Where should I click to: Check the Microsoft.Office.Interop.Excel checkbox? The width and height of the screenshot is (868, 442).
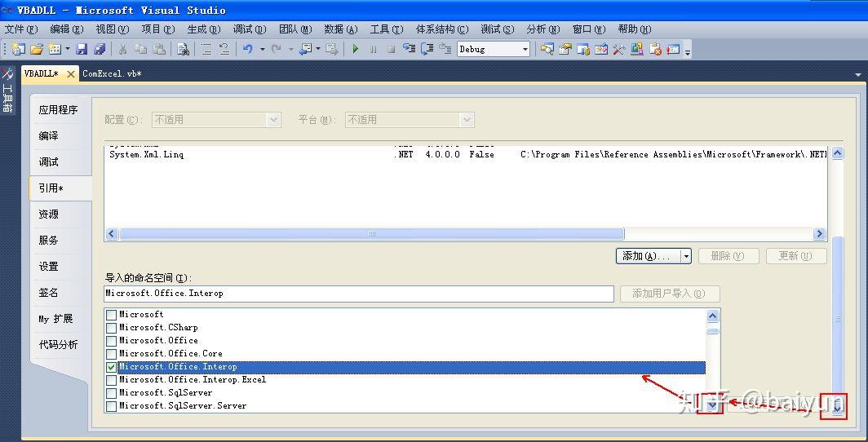tap(111, 380)
